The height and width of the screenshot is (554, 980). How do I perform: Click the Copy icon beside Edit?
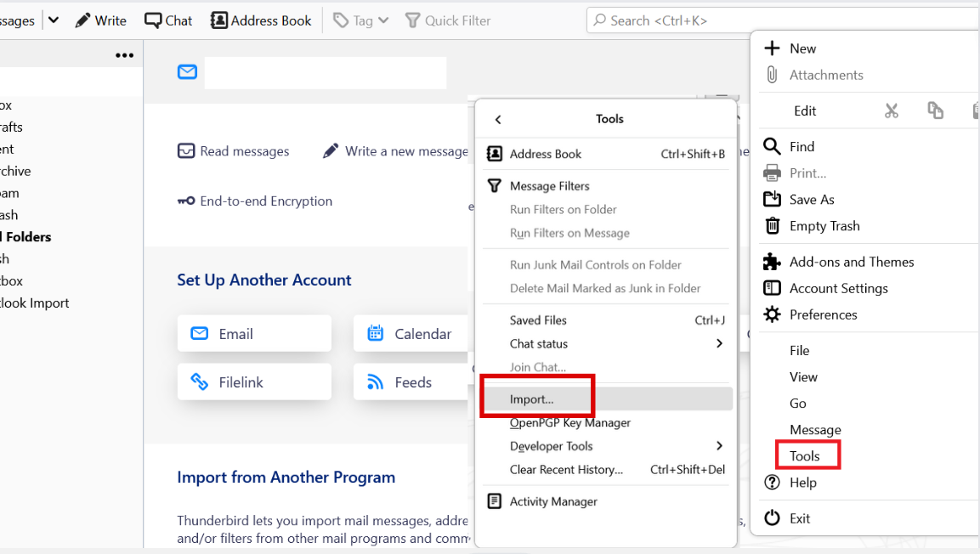click(935, 110)
